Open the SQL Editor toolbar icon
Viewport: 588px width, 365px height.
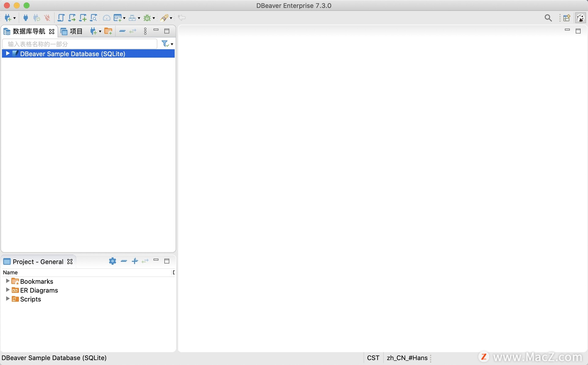click(x=61, y=18)
